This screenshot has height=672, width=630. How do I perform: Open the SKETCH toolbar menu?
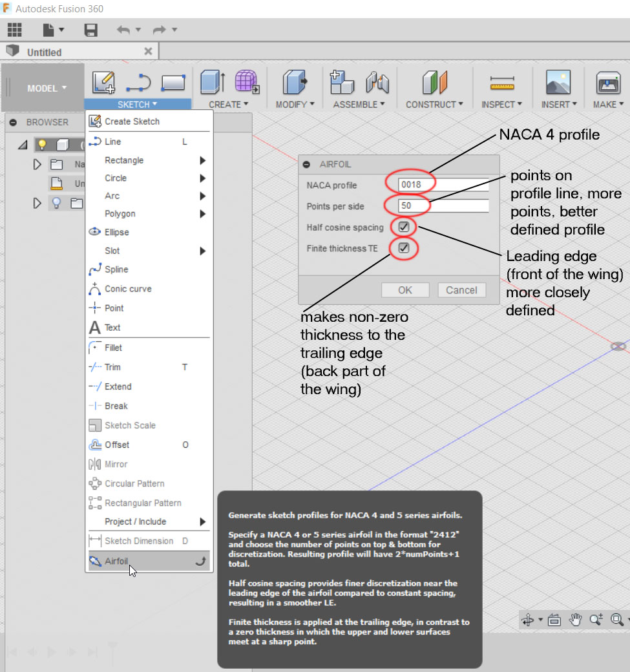pyautogui.click(x=137, y=104)
